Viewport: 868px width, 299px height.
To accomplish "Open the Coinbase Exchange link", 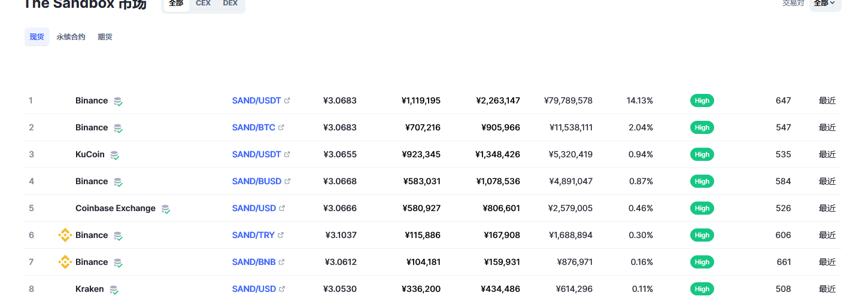I will (116, 208).
